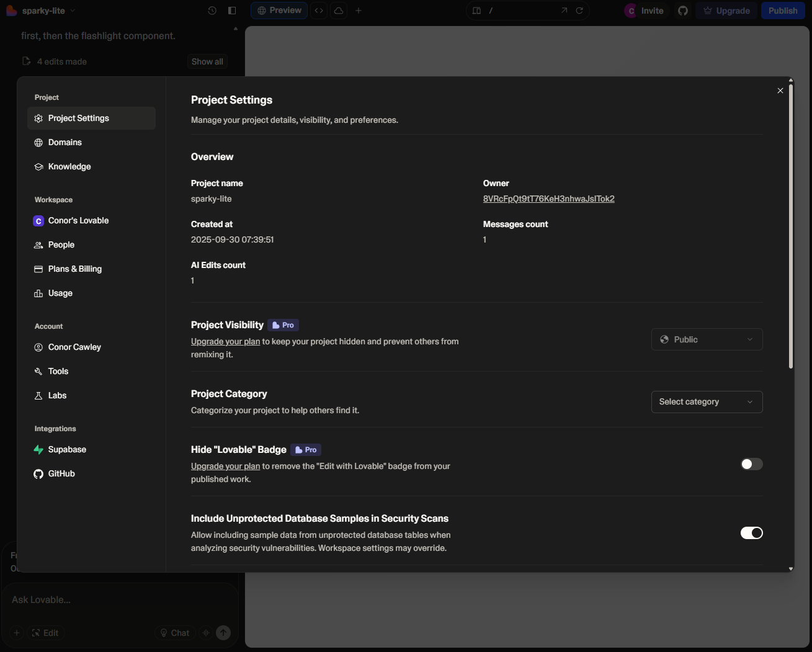Open the Knowledge section
Screen dimensions: 812x652
pos(69,166)
